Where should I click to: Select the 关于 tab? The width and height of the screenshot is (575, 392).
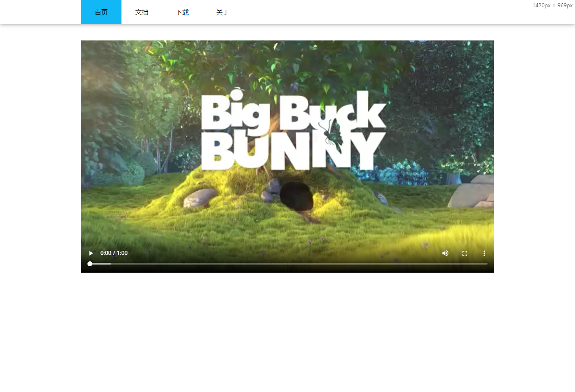coord(223,12)
